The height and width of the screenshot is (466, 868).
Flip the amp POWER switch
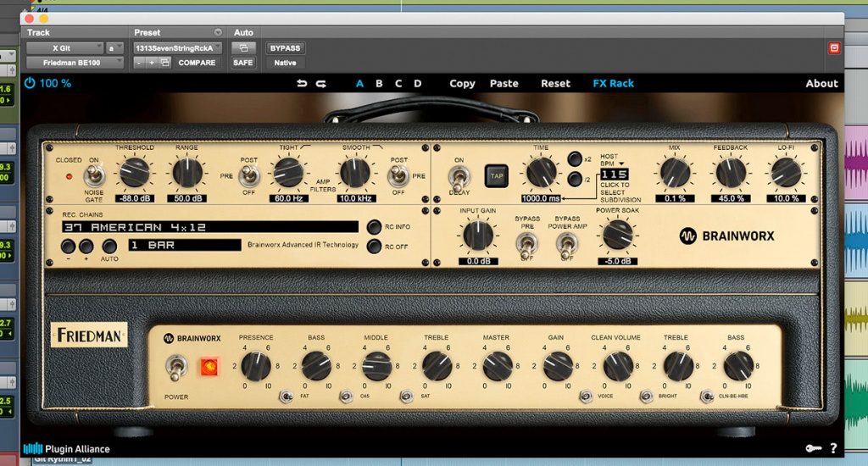pyautogui.click(x=176, y=368)
